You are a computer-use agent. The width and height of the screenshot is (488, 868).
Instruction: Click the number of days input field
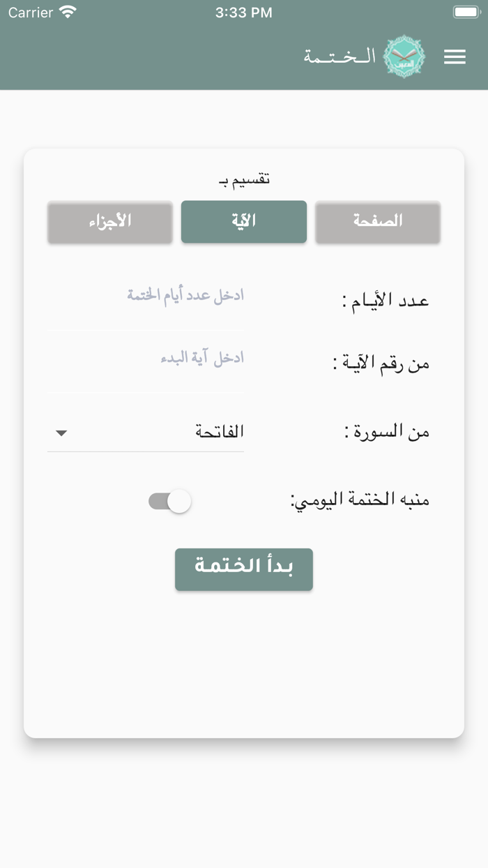145,297
